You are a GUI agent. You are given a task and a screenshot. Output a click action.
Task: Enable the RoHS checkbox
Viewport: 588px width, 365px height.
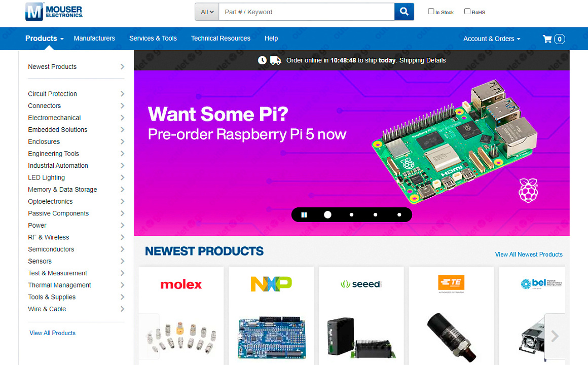point(467,11)
